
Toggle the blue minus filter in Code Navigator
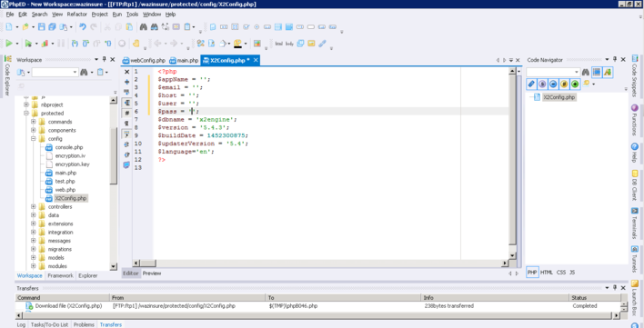click(x=553, y=84)
